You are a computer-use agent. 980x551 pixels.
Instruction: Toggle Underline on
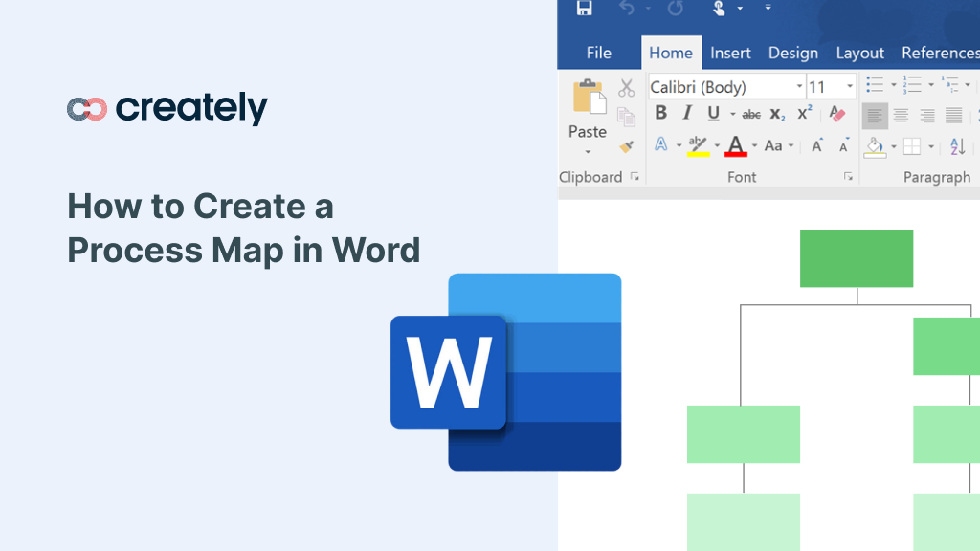click(x=713, y=113)
